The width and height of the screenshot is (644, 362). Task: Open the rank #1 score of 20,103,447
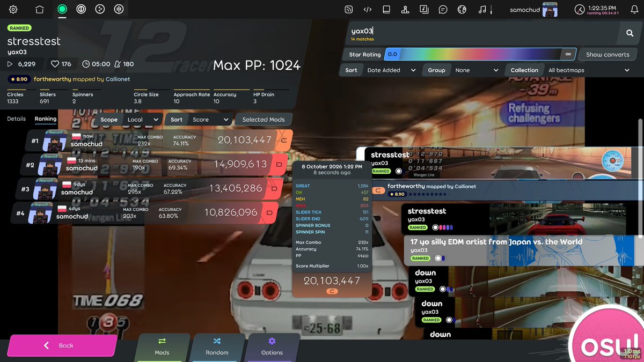pyautogui.click(x=159, y=140)
